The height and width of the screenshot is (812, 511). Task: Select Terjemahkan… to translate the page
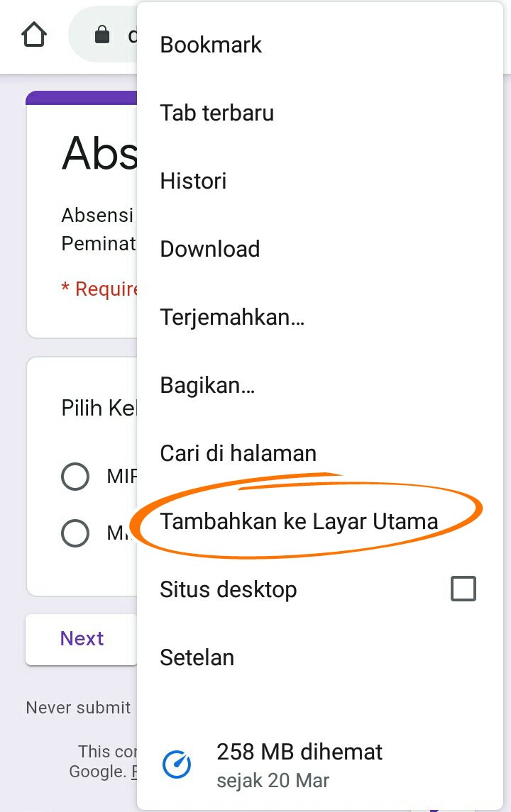click(x=232, y=317)
